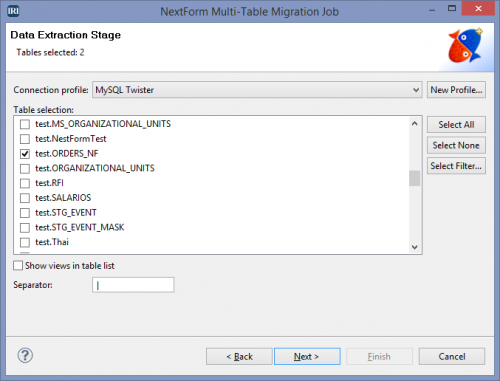Select the test.RFI row text
This screenshot has height=381, width=500.
[49, 183]
